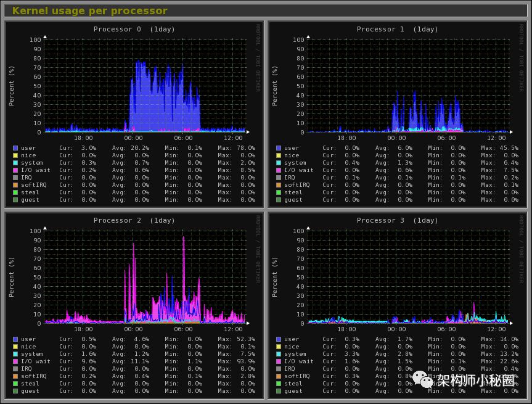The height and width of the screenshot is (404, 532).
Task: Click the blue user swatch in Processor 1 legend
Action: click(x=279, y=148)
